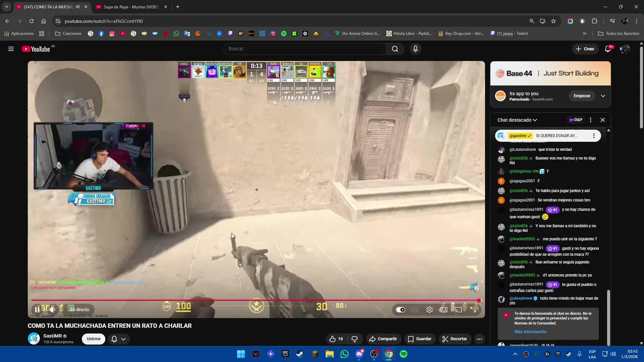Open more actions menu beside Recortar
Viewport: 644px width, 362px height.
click(x=479, y=339)
